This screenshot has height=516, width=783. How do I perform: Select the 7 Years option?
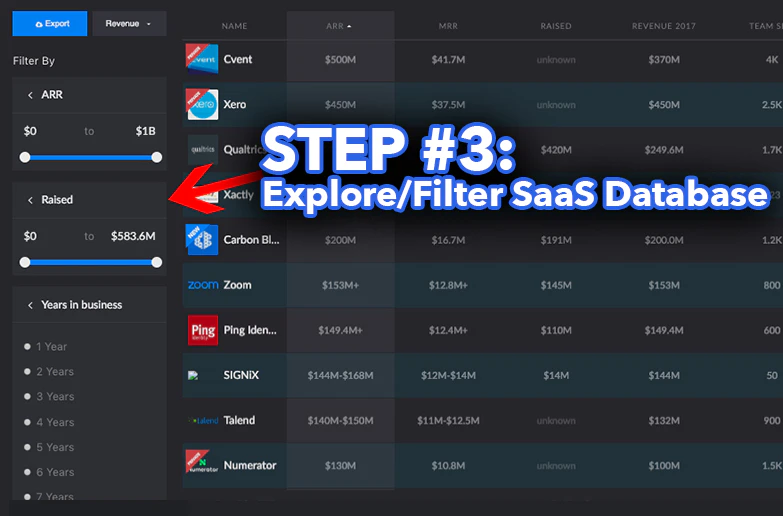(x=49, y=497)
